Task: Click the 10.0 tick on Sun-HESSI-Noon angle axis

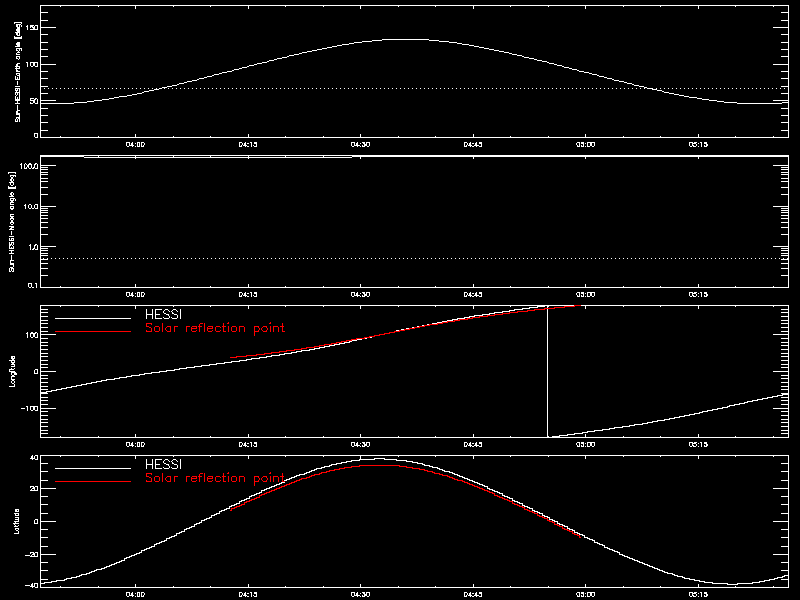Action: tap(30, 207)
